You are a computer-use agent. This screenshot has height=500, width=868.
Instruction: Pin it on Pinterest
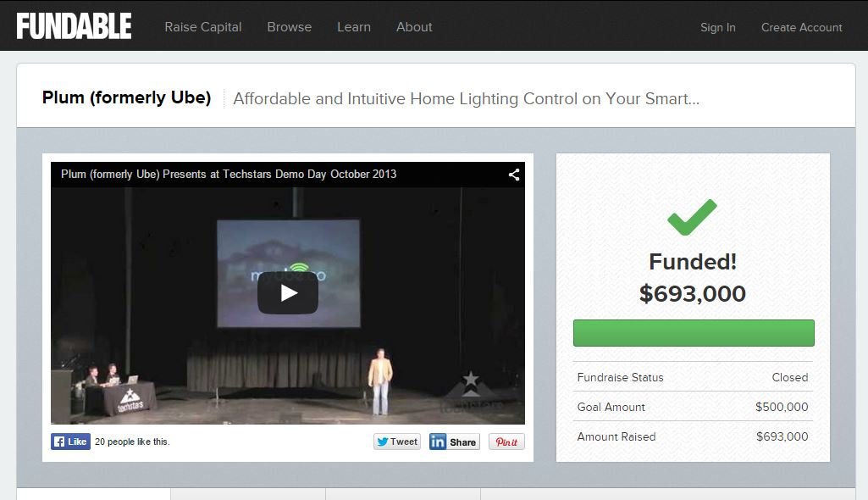point(506,442)
